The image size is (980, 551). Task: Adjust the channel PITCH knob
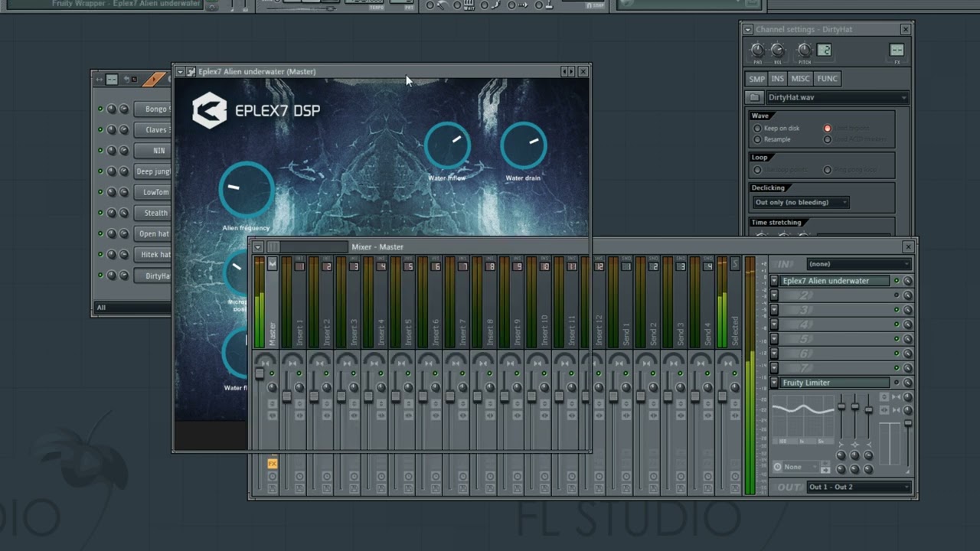[x=805, y=51]
